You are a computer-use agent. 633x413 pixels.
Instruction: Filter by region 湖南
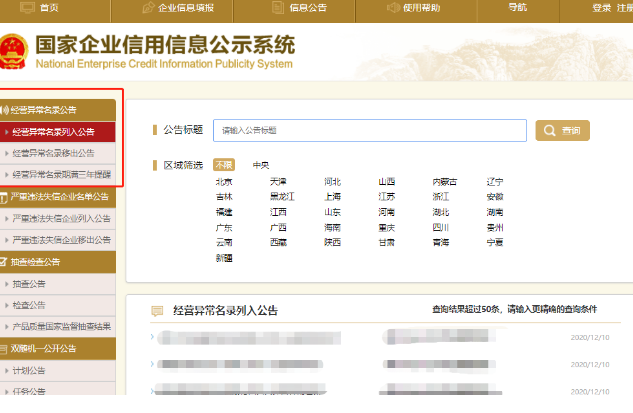(x=495, y=212)
